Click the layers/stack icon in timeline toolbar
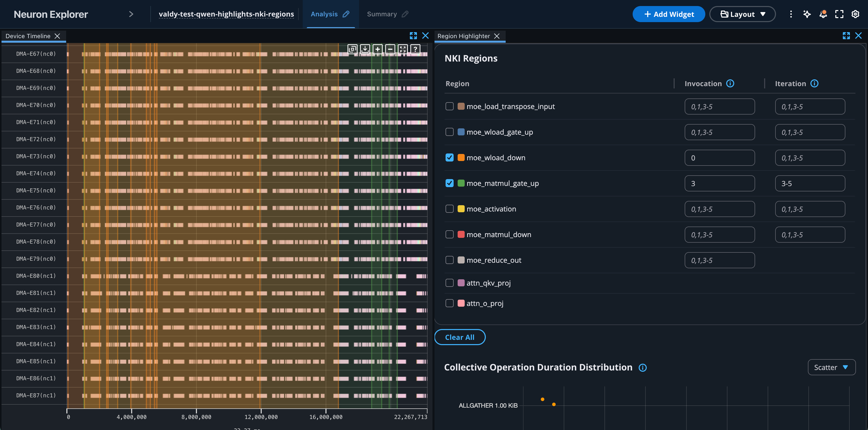The width and height of the screenshot is (868, 430). click(352, 49)
